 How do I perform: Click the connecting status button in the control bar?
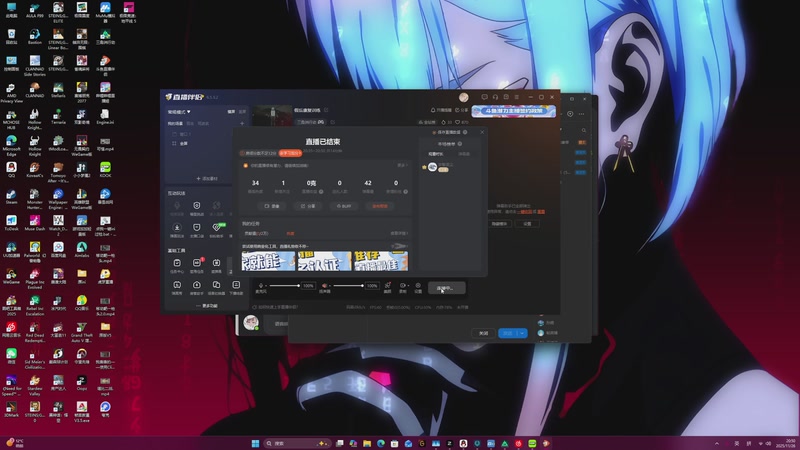446,288
